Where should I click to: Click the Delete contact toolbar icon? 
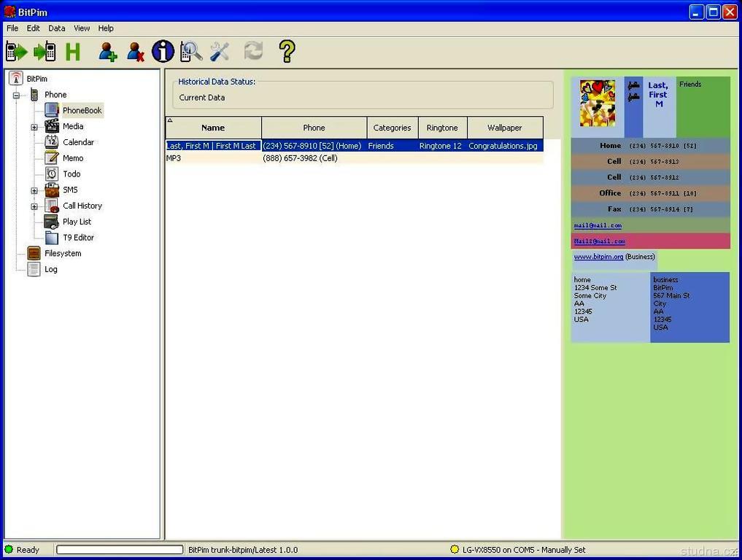(x=136, y=52)
